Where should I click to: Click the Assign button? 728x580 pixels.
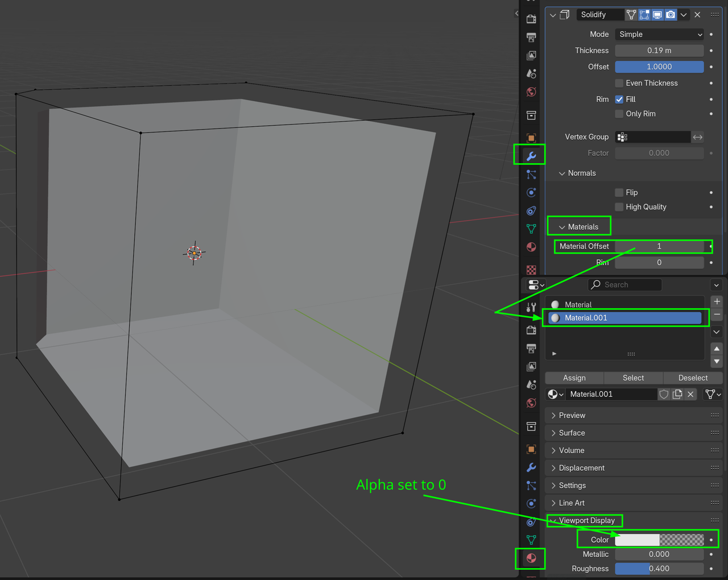click(x=574, y=378)
